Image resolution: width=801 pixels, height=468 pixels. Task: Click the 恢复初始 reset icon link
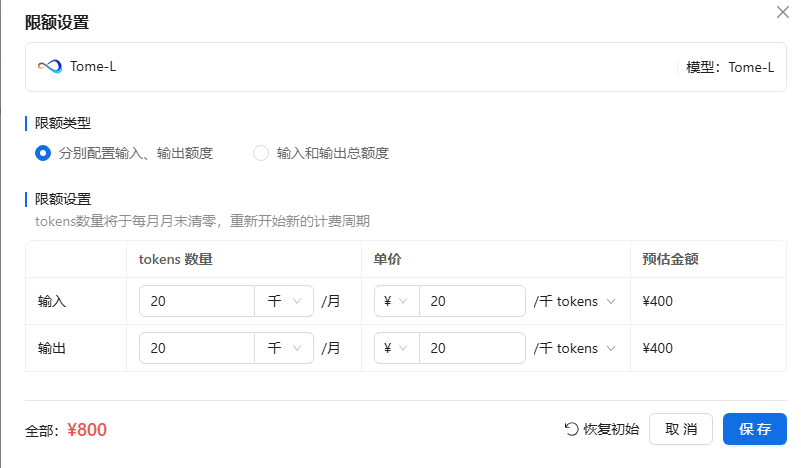click(602, 429)
